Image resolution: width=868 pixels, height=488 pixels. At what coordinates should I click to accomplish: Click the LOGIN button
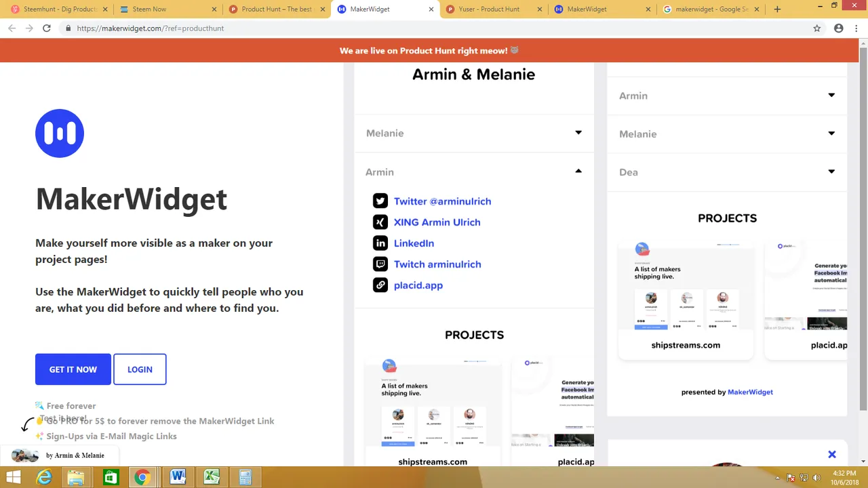coord(140,369)
